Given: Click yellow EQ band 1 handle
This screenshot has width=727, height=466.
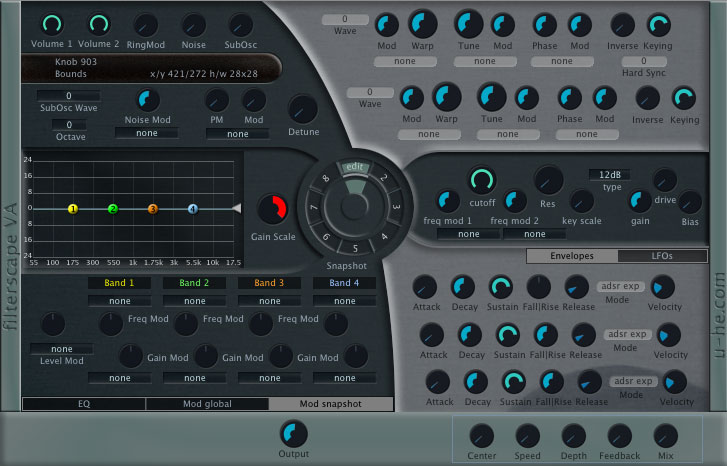Looking at the screenshot, I should point(73,209).
